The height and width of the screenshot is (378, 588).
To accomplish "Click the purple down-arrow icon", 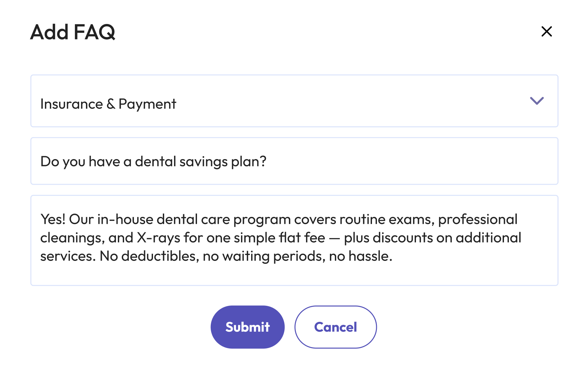I will (537, 101).
